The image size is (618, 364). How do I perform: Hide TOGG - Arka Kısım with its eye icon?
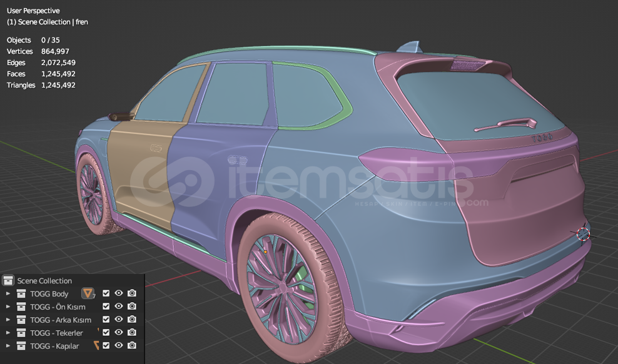(119, 319)
